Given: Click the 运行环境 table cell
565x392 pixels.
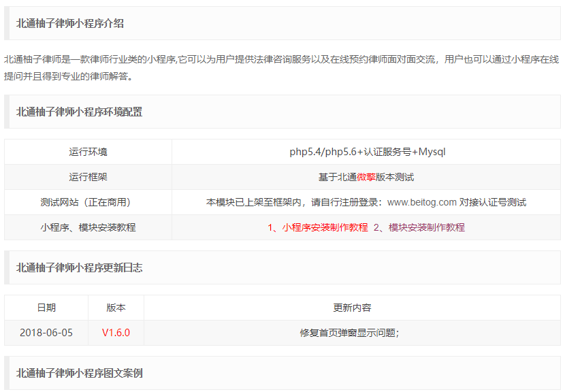Looking at the screenshot, I should [x=88, y=152].
